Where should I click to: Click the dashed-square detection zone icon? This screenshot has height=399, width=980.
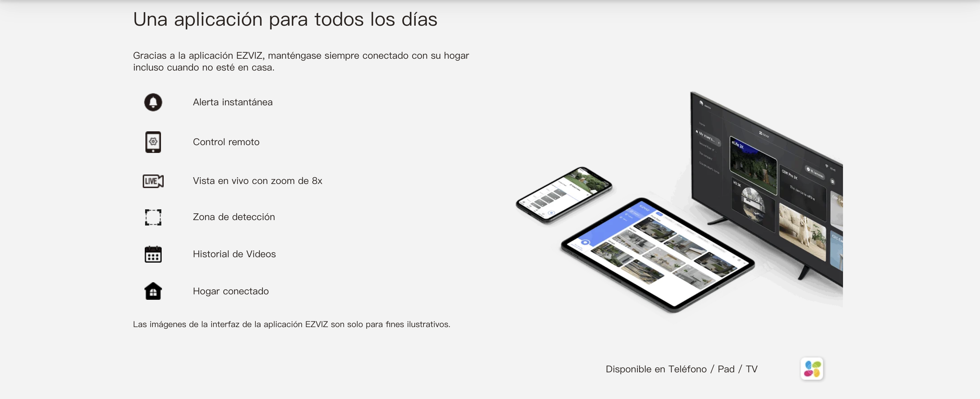[x=153, y=217]
